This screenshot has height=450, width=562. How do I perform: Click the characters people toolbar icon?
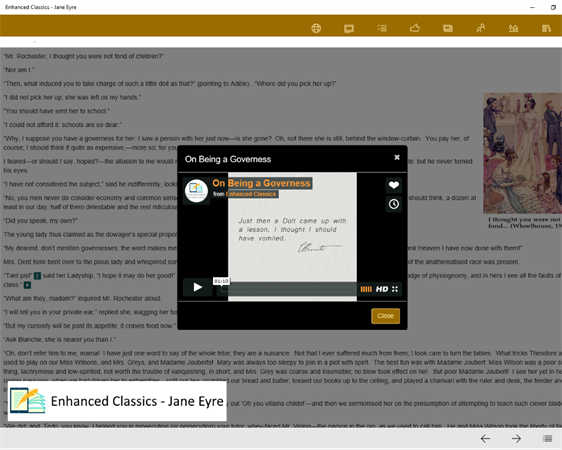pyautogui.click(x=481, y=28)
